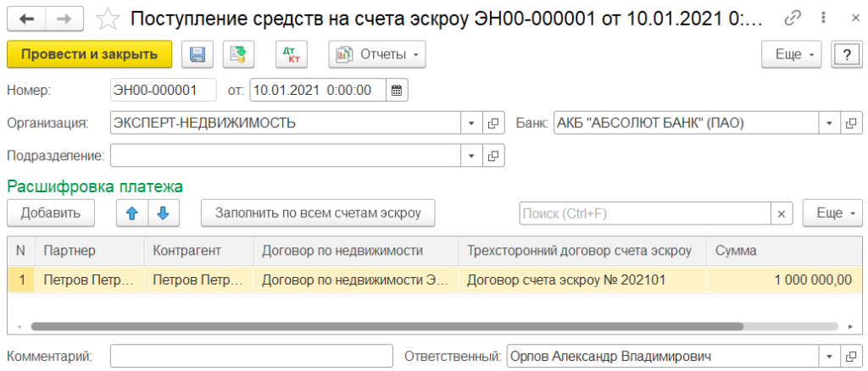The width and height of the screenshot is (868, 371).
Task: Click the Комментарий input field
Action: [252, 357]
